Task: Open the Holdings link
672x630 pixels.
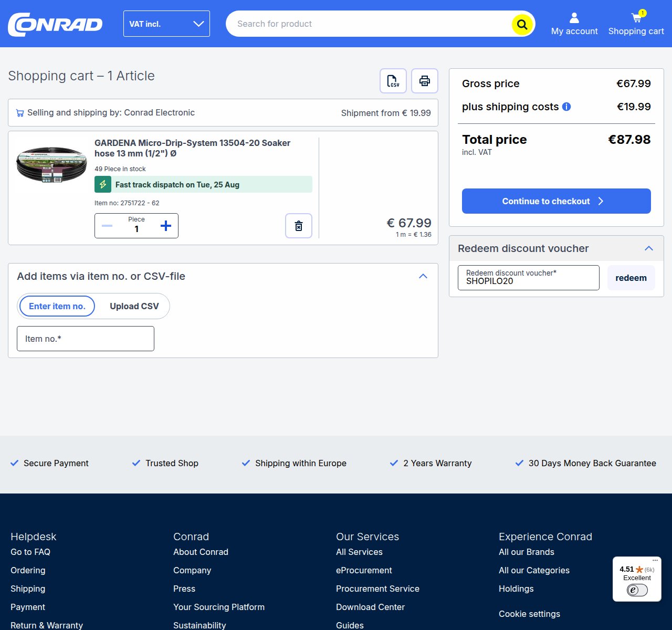Action: [x=516, y=589]
